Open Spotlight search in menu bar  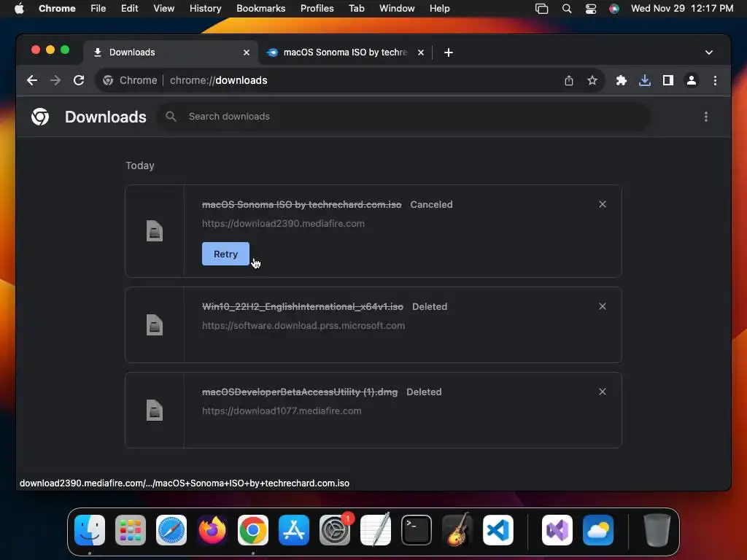pos(566,9)
